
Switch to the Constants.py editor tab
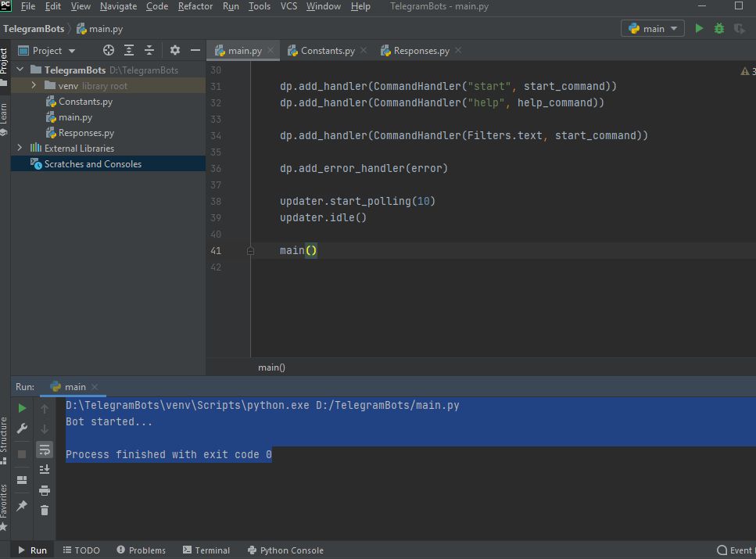[328, 51]
